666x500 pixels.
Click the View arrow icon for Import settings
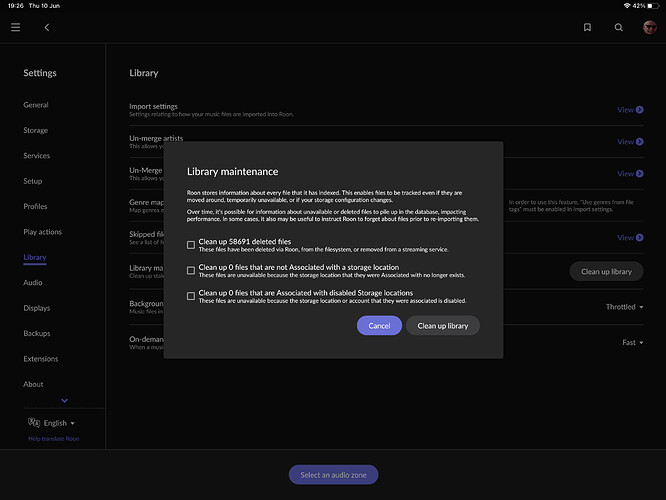coord(640,110)
